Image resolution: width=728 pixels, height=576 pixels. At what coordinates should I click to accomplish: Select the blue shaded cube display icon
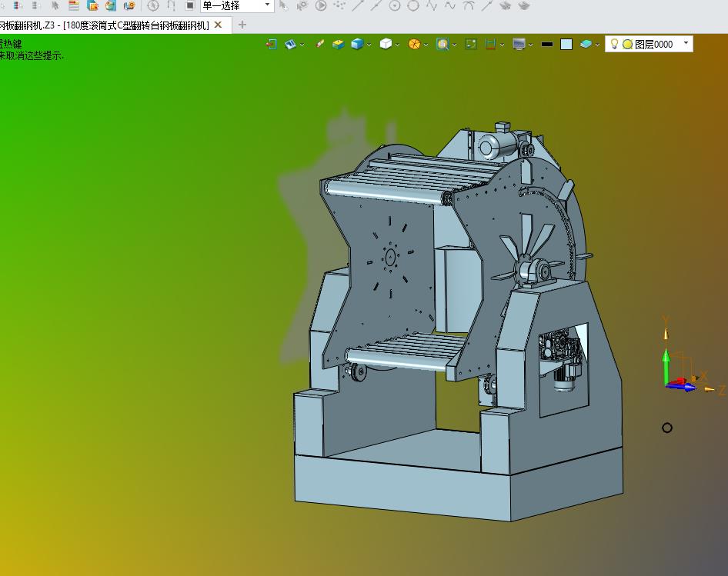(x=357, y=44)
